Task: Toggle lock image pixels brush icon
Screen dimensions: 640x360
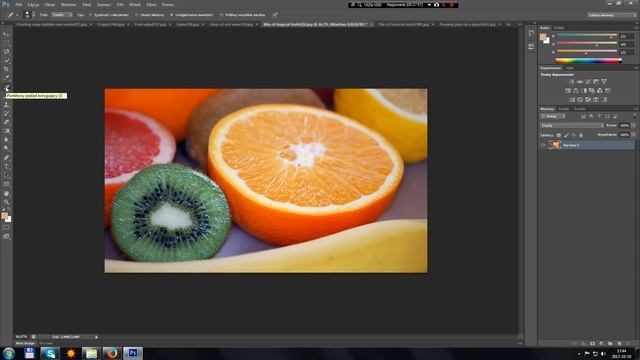Action: coord(566,135)
